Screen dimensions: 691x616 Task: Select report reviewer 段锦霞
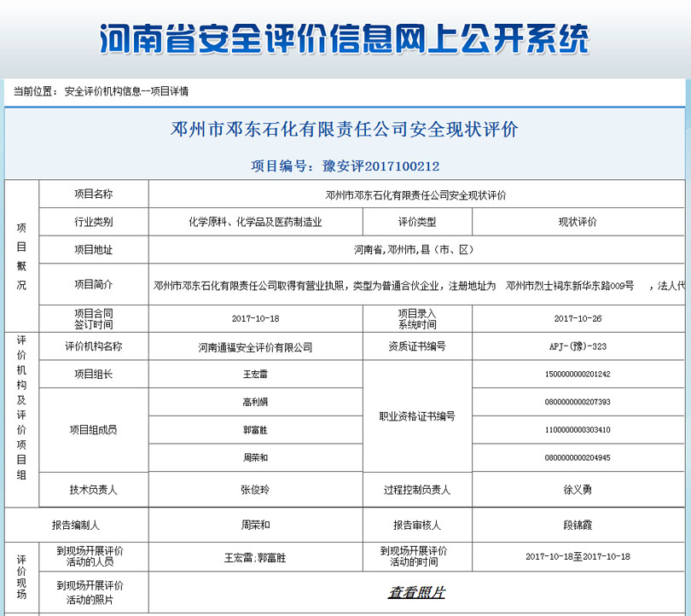[578, 525]
